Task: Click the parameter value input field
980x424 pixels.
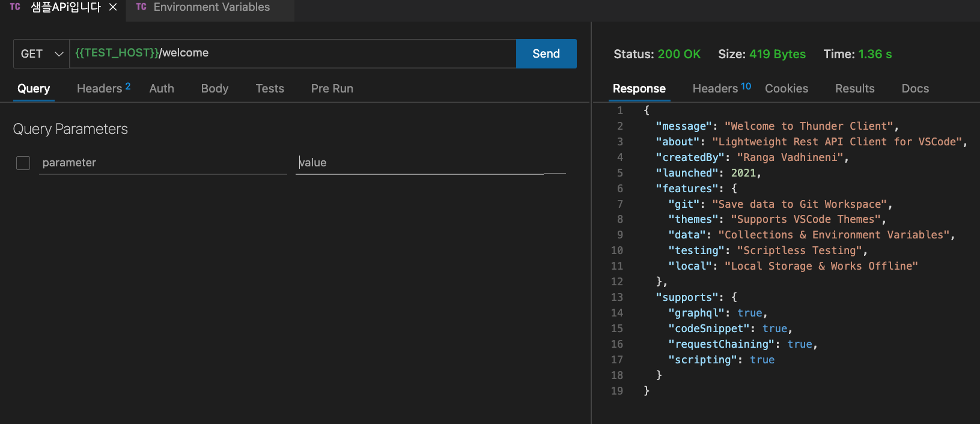Action: tap(431, 163)
